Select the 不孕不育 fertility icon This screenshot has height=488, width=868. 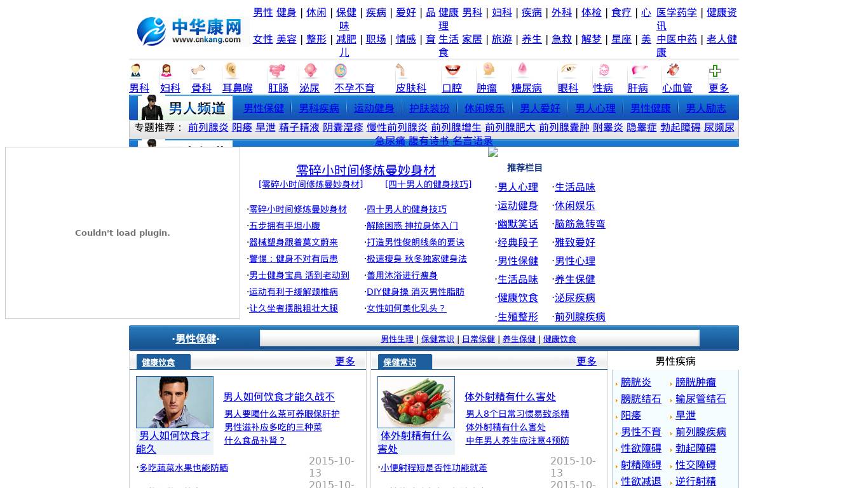point(341,70)
